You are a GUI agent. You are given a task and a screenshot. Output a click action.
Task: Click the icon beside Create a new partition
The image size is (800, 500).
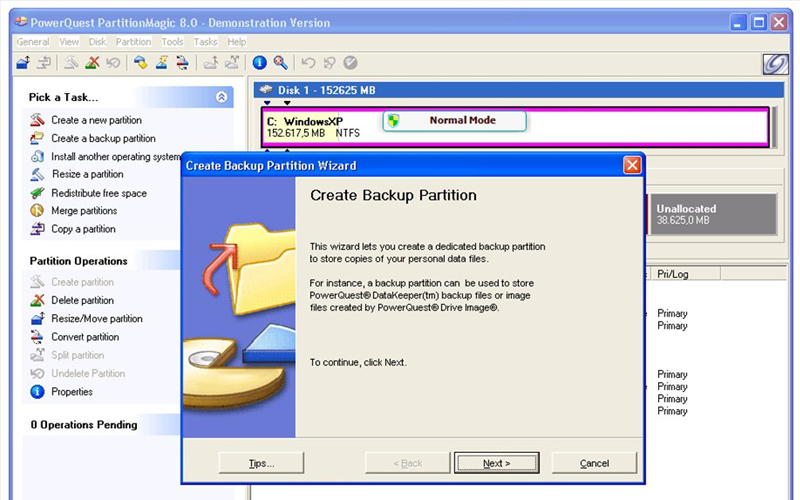tap(37, 120)
